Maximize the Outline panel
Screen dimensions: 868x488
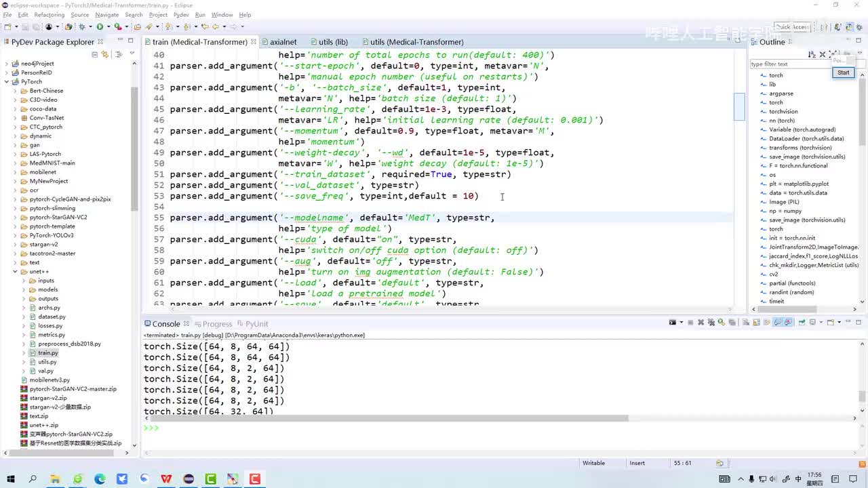pos(857,41)
